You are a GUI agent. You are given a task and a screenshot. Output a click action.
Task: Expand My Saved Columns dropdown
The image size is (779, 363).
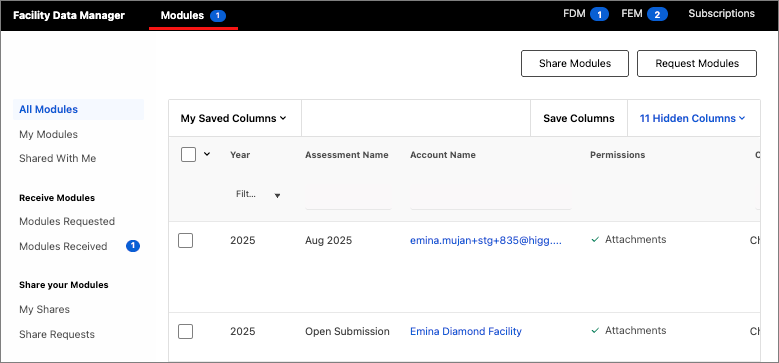pos(234,118)
